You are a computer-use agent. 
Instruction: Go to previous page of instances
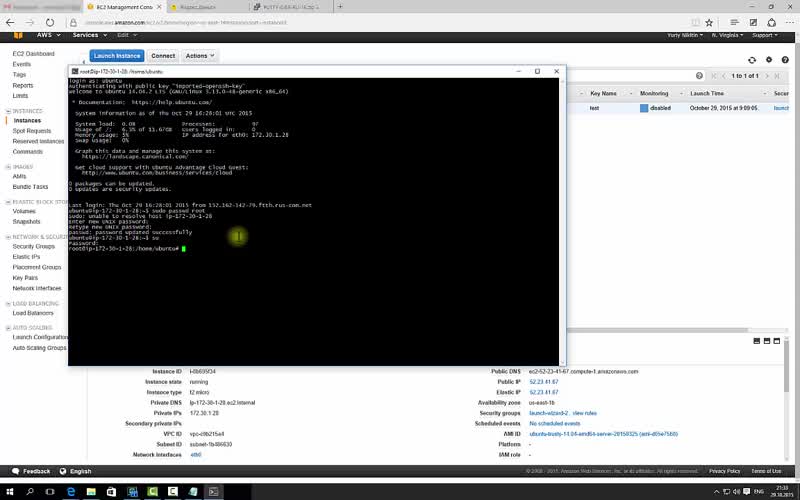723,76
